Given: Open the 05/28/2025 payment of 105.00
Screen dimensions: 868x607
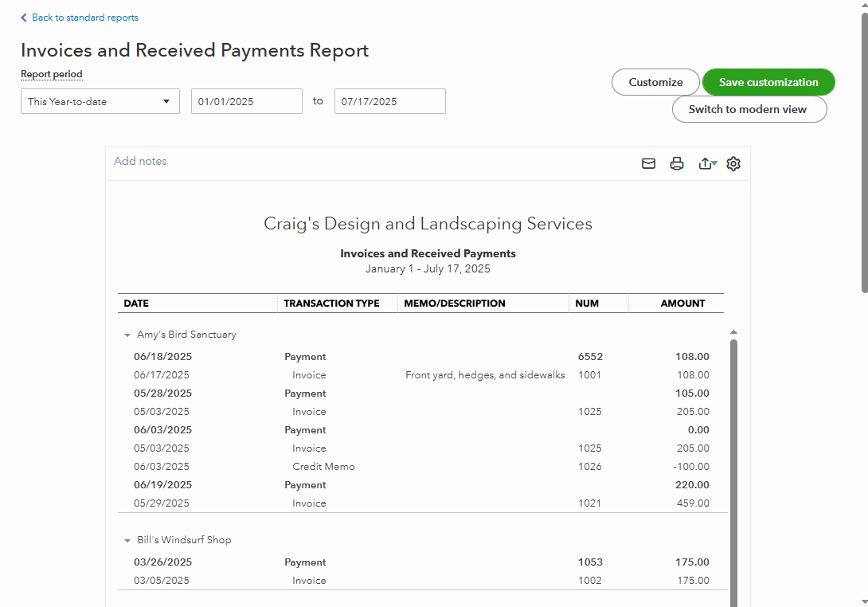Looking at the screenshot, I should pyautogui.click(x=421, y=394).
